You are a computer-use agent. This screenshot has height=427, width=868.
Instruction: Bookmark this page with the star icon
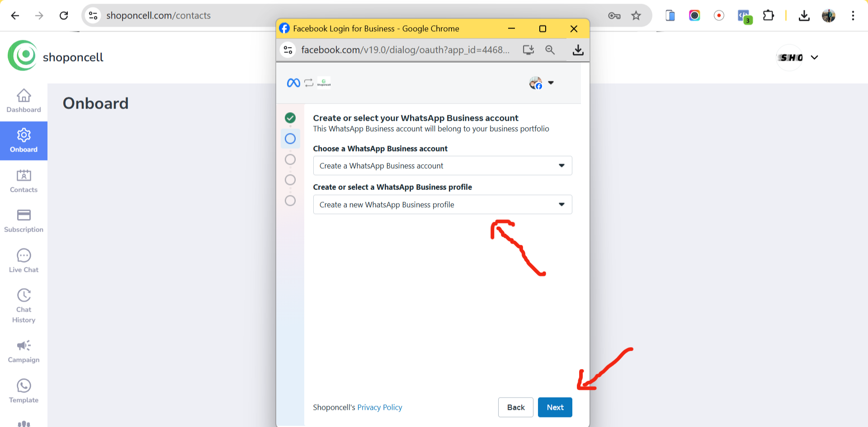636,15
